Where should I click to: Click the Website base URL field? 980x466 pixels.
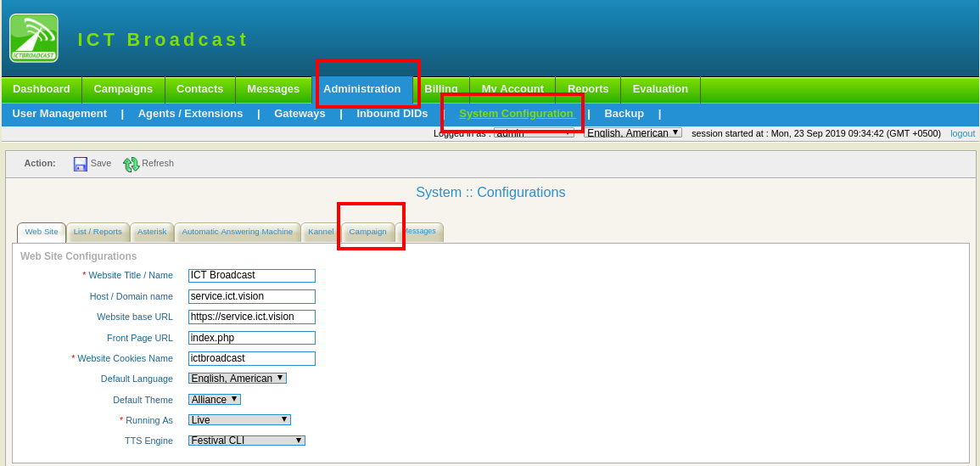pos(252,317)
